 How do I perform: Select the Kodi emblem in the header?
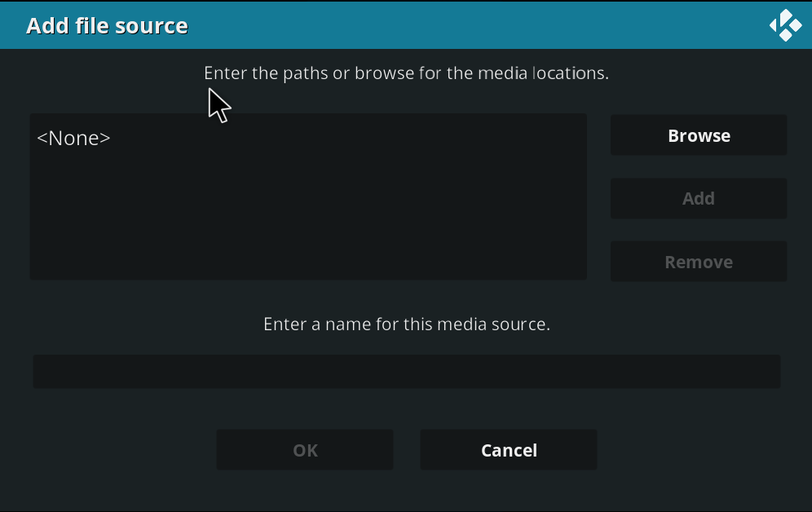(785, 25)
